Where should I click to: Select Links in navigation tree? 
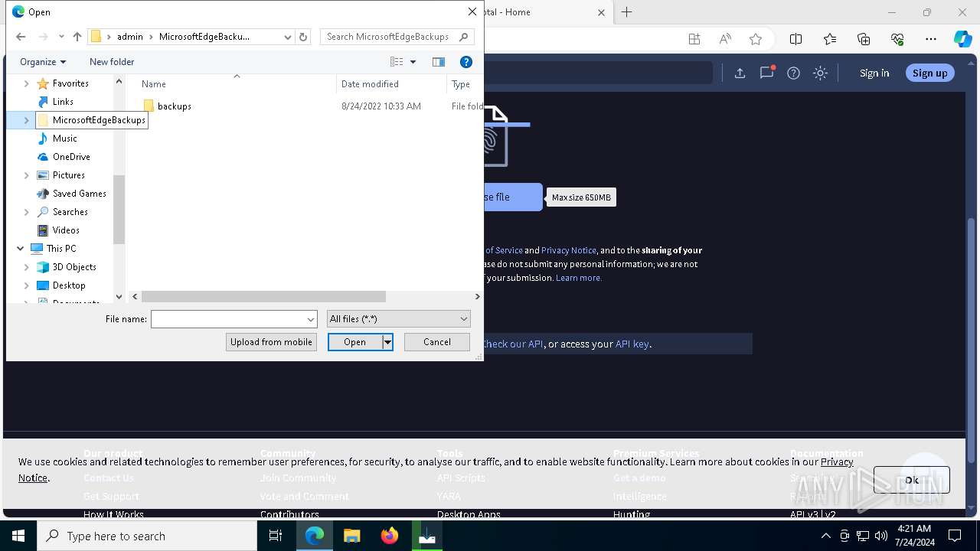[x=63, y=102]
